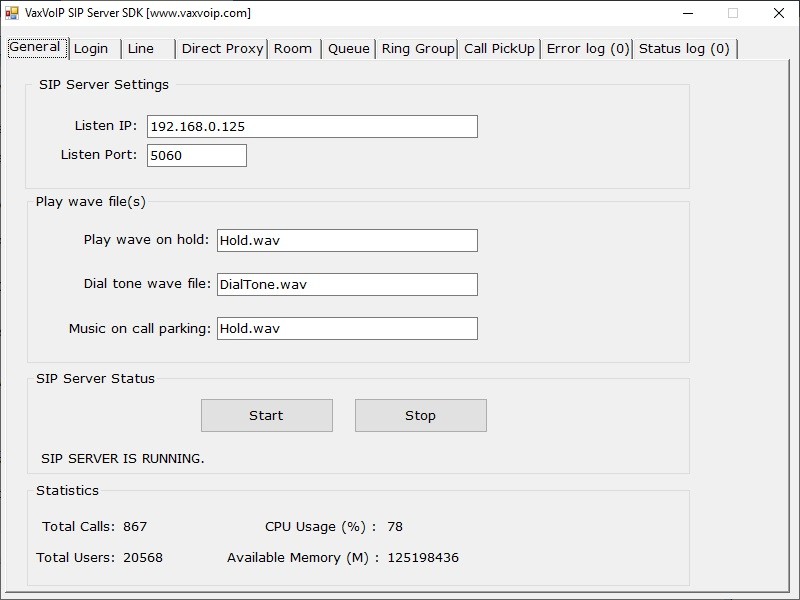Open the Login tab
The image size is (800, 600).
coord(95,48)
